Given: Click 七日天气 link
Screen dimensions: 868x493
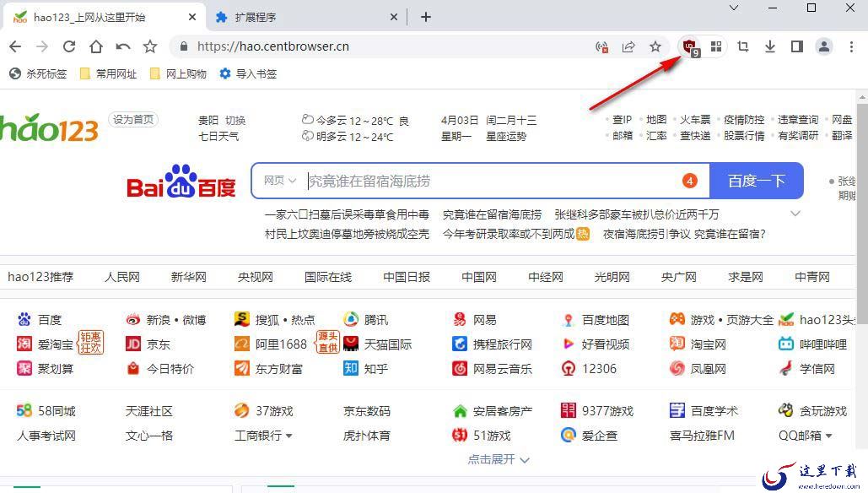Looking at the screenshot, I should pyautogui.click(x=218, y=136).
